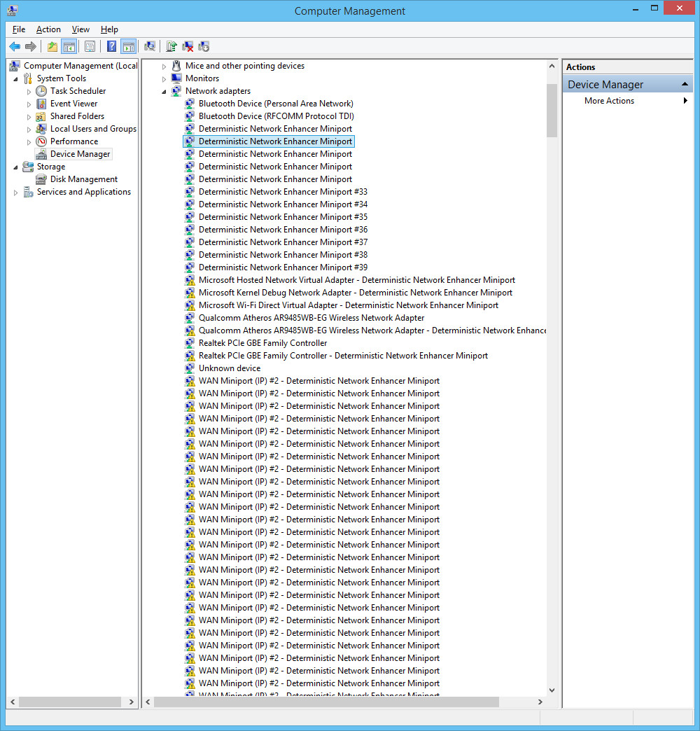
Task: Collapse the System Tools node
Action: coord(16,79)
